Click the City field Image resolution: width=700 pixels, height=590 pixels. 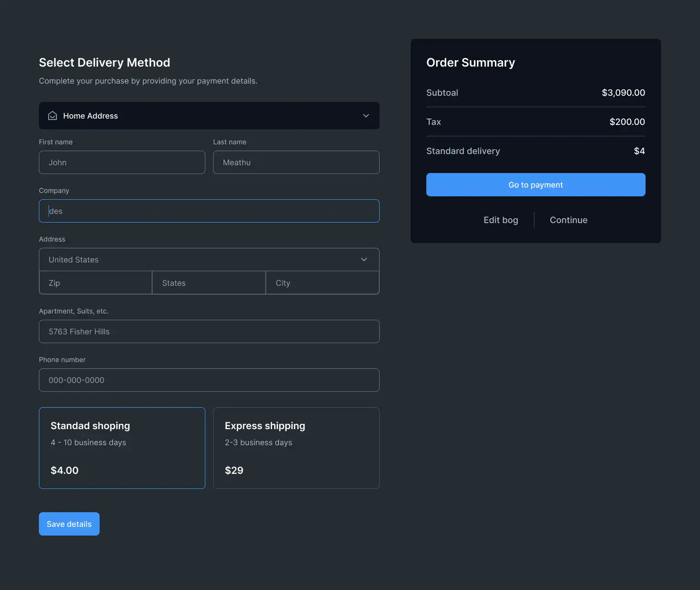pos(323,283)
